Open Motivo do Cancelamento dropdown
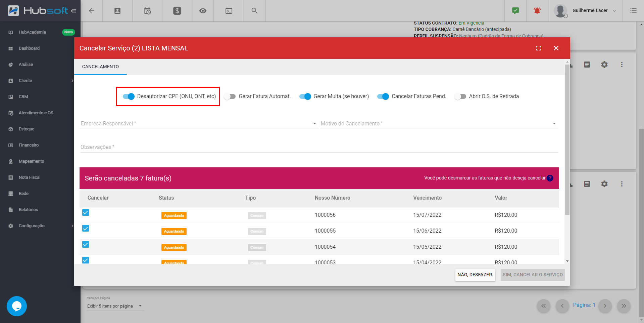The image size is (644, 323). (439, 124)
